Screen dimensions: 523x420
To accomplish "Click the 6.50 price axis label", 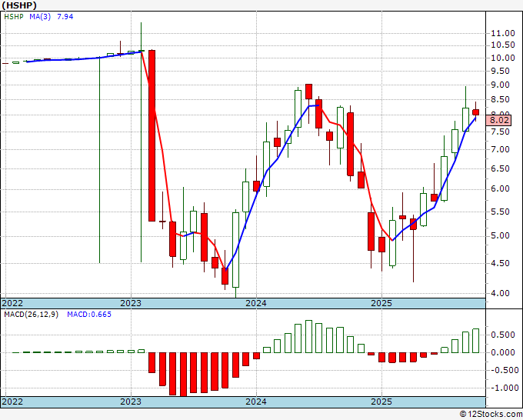I will (500, 168).
